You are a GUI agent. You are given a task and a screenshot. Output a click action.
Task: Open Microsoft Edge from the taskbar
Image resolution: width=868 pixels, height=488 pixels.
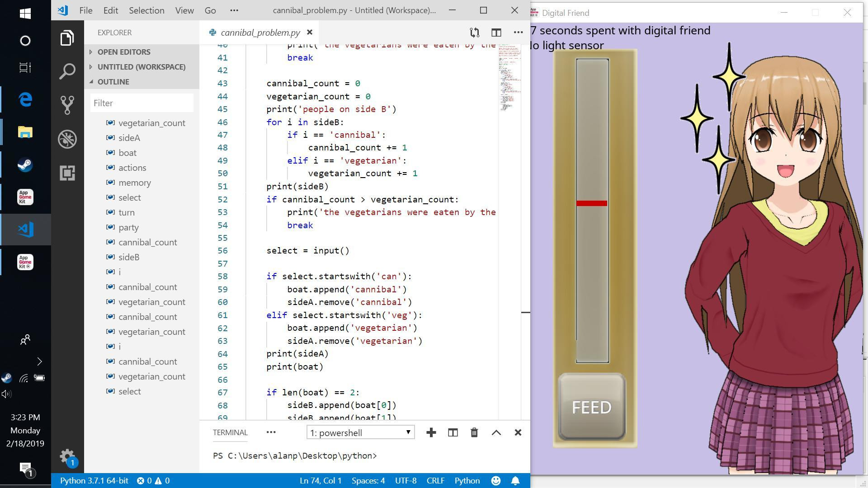25,99
